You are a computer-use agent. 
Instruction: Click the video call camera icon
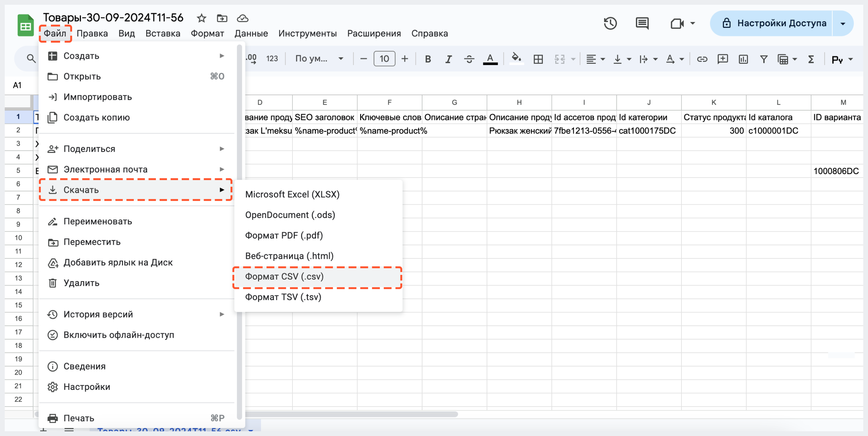click(x=677, y=23)
